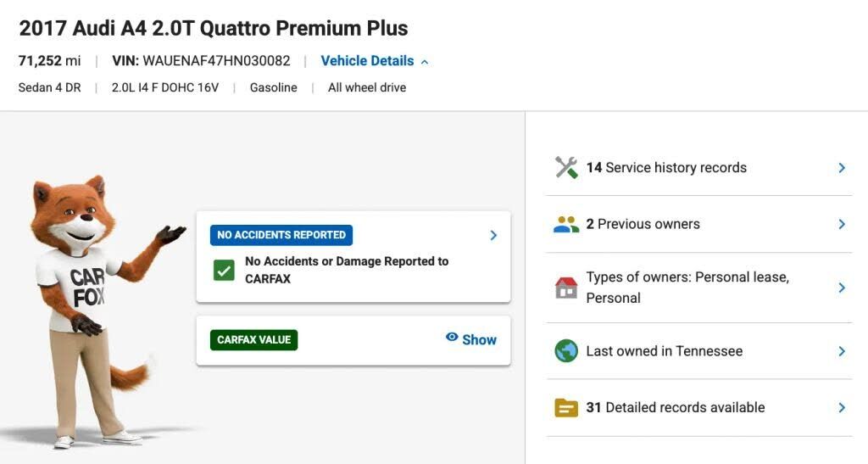Click the eye icon beside Show
Screen dimensions: 868x464
coord(452,337)
